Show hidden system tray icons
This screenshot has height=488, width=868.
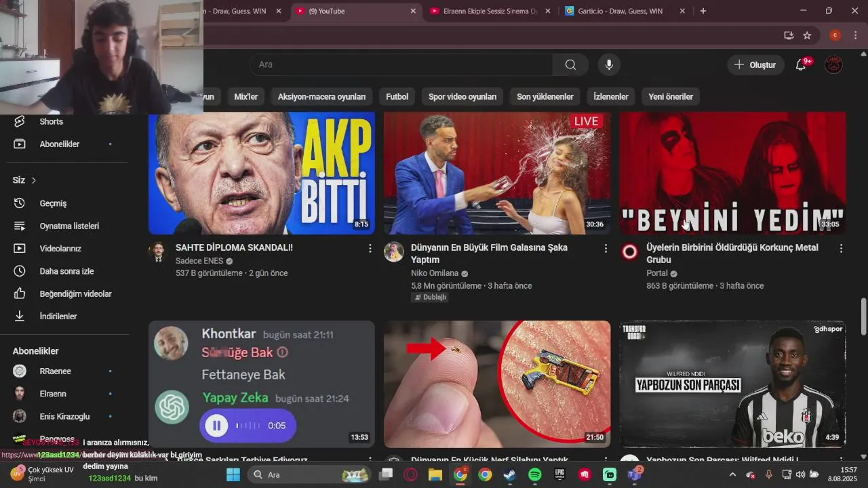(x=732, y=474)
